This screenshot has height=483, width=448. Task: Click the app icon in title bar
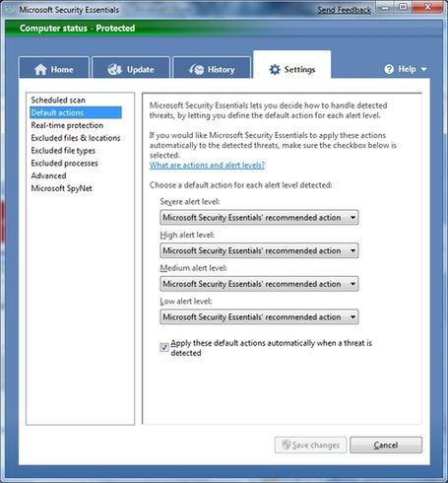(x=11, y=9)
